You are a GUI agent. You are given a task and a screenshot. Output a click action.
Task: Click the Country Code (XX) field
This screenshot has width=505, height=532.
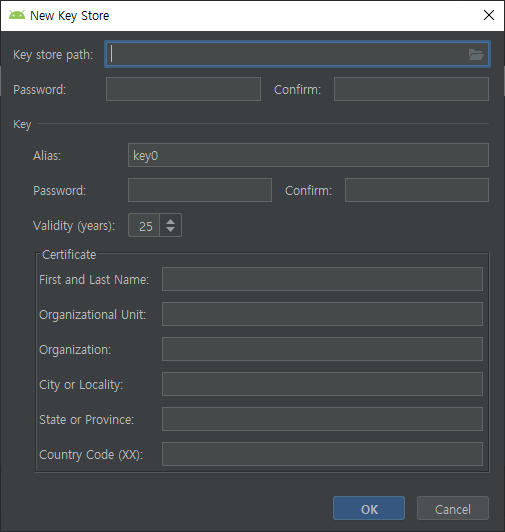pos(322,454)
